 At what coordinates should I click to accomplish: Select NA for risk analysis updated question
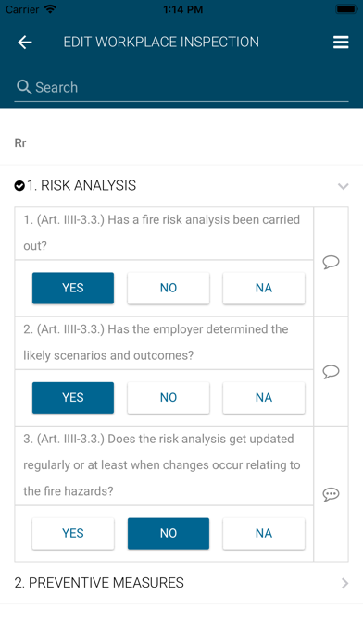264,533
